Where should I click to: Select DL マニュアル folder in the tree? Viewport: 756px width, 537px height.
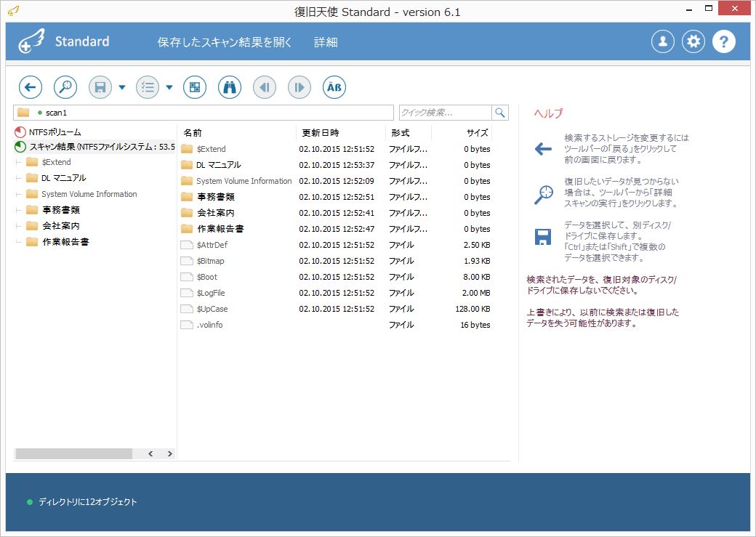(x=57, y=178)
